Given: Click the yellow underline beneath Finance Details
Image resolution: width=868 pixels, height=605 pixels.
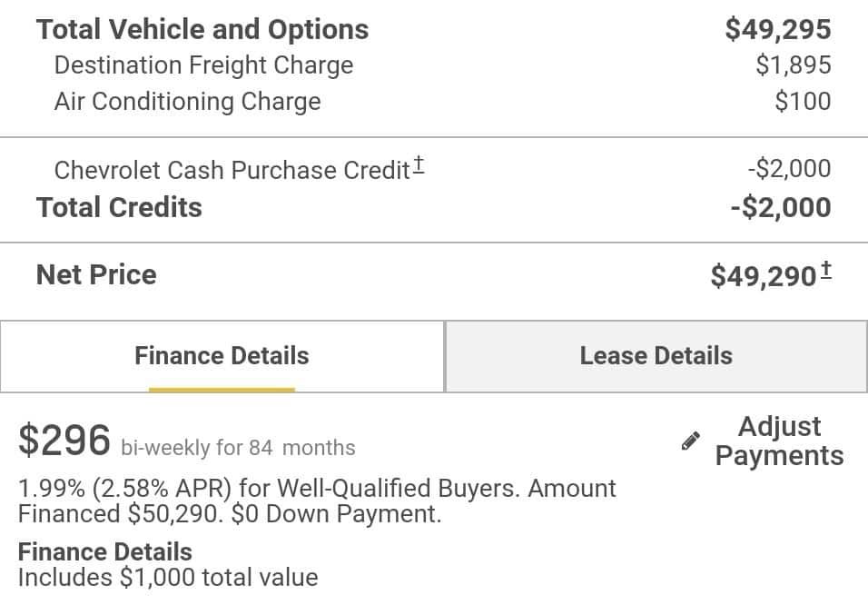Looking at the screenshot, I should (222, 390).
